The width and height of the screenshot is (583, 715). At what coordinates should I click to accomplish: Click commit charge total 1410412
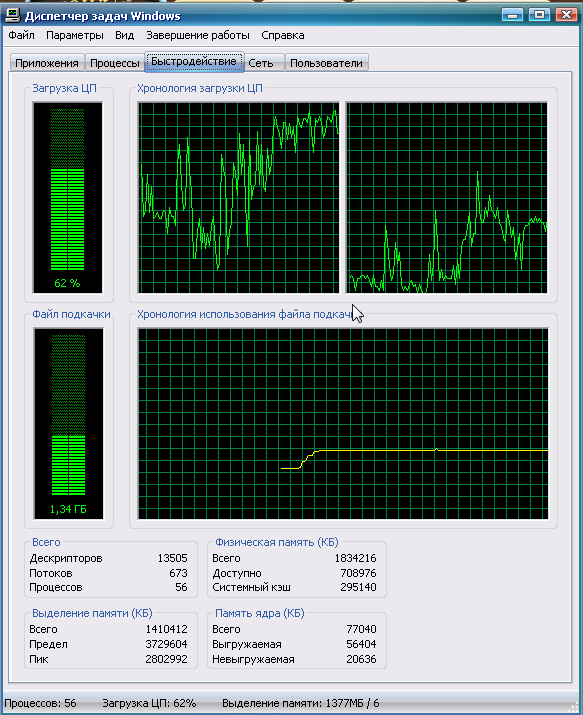pos(166,629)
